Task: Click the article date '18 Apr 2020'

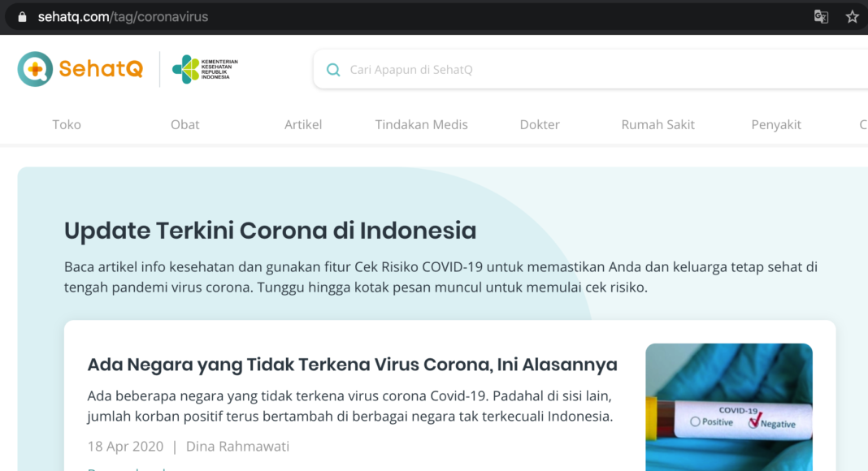Action: pyautogui.click(x=126, y=446)
